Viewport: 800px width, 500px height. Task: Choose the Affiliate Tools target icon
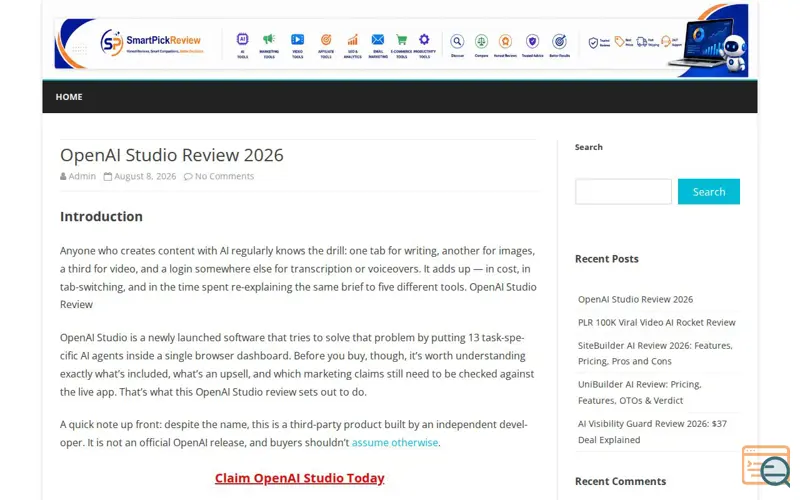[x=326, y=39]
